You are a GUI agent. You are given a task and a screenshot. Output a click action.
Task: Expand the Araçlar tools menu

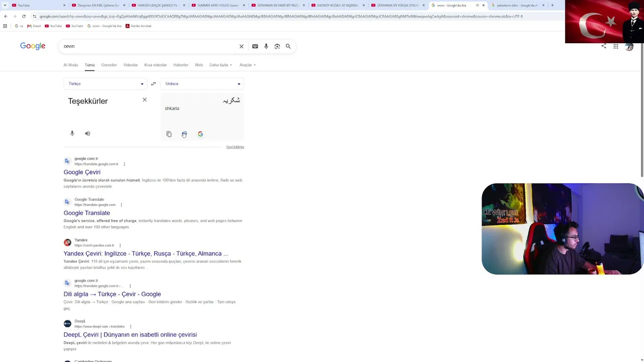coord(248,65)
